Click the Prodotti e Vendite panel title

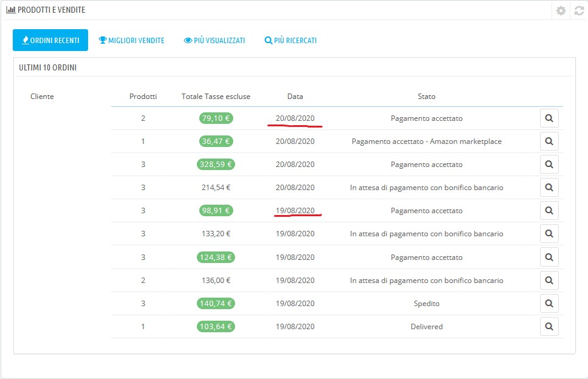click(x=52, y=10)
